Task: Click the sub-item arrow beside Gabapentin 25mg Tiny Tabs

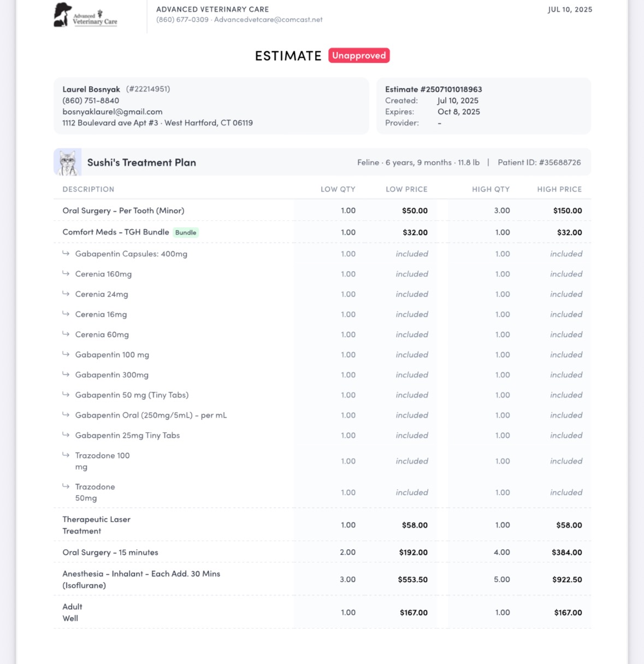Action: (66, 434)
